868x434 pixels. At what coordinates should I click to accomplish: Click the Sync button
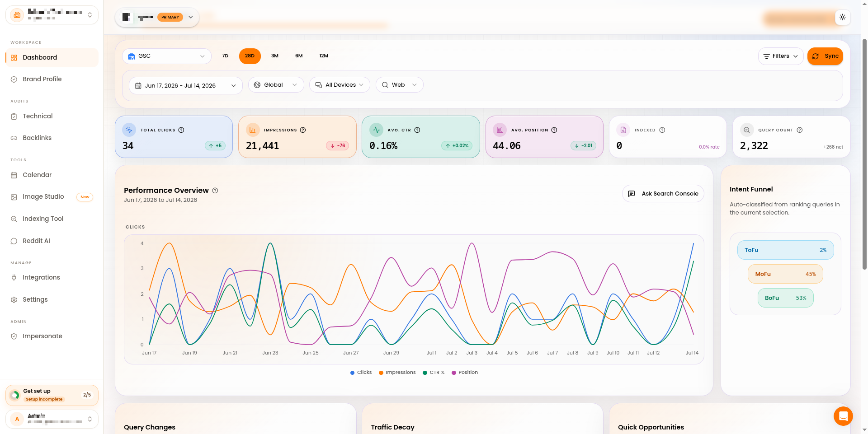(x=825, y=56)
